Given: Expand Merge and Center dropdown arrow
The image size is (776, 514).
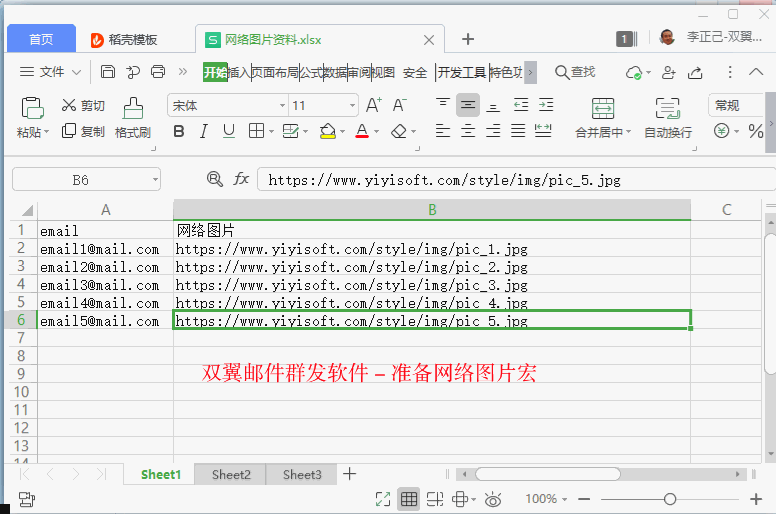Looking at the screenshot, I should click(629, 132).
